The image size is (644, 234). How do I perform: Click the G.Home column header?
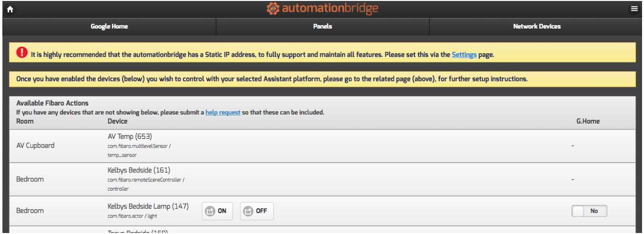point(588,121)
